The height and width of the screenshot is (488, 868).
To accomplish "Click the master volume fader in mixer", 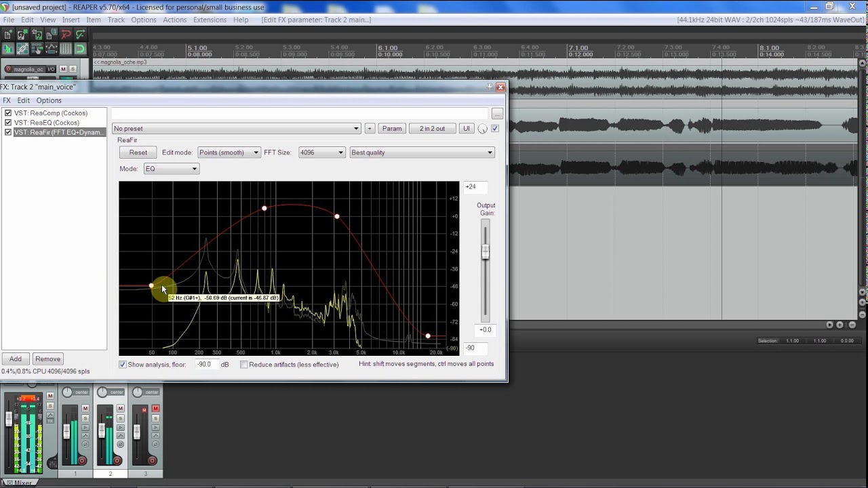I will 9,419.
